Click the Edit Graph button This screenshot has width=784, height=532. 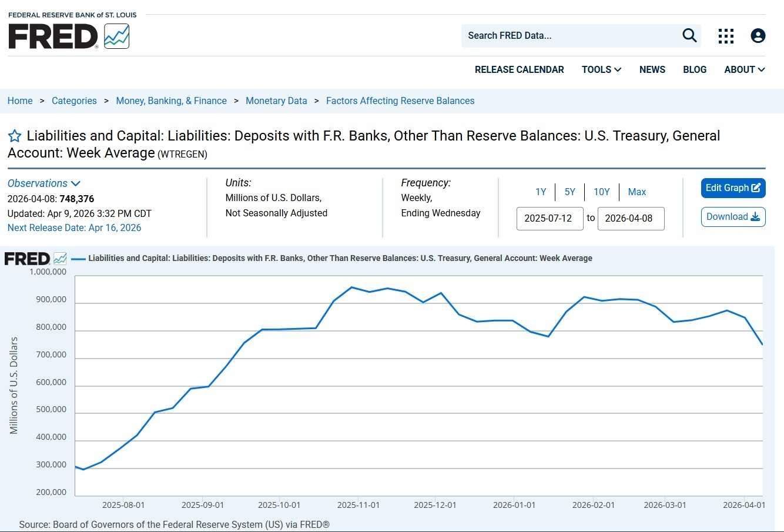tap(733, 188)
